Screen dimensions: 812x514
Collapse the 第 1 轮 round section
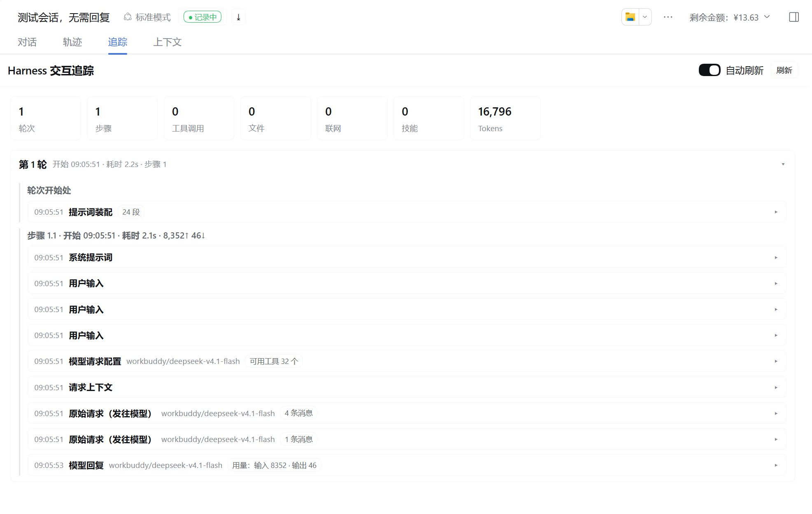click(783, 164)
